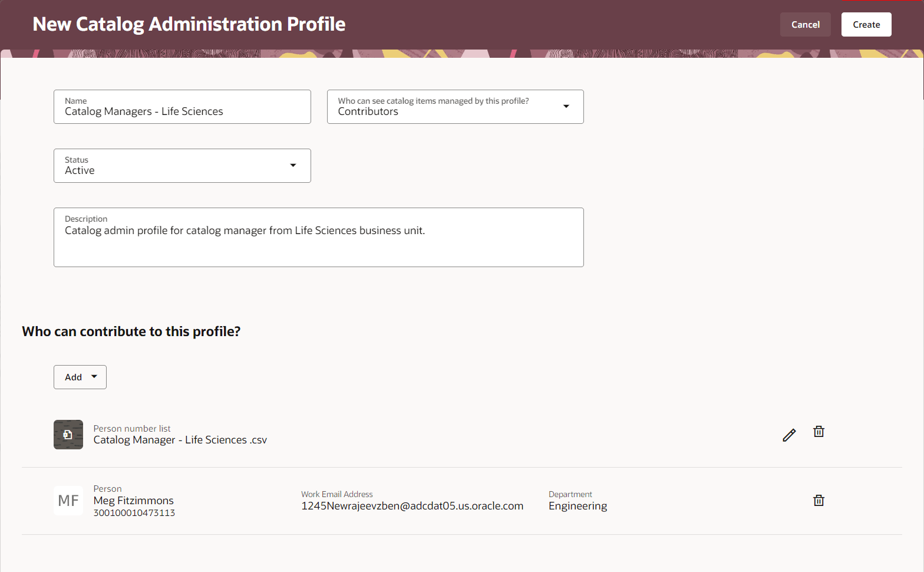Delete the Person number list entry
Image resolution: width=924 pixels, height=572 pixels.
819,432
